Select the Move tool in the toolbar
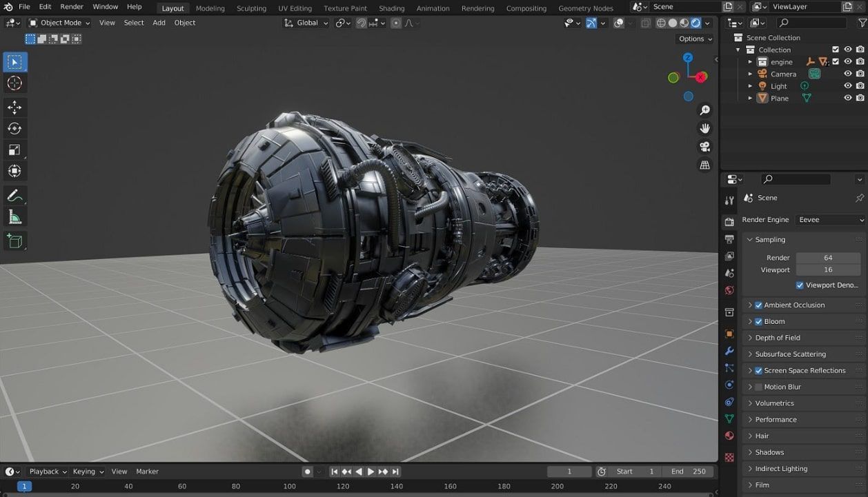868x497 pixels. pos(14,108)
